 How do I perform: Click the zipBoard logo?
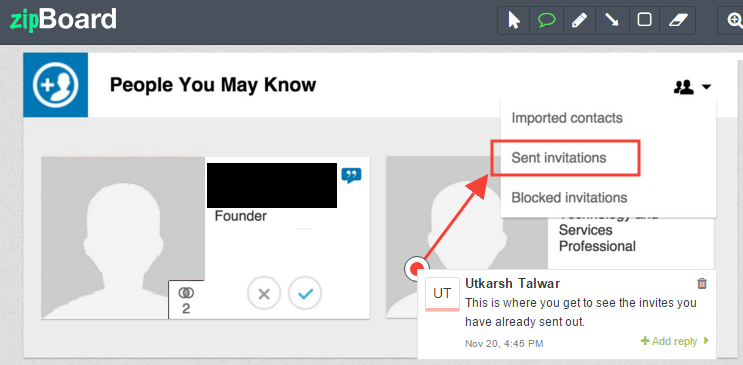[63, 20]
